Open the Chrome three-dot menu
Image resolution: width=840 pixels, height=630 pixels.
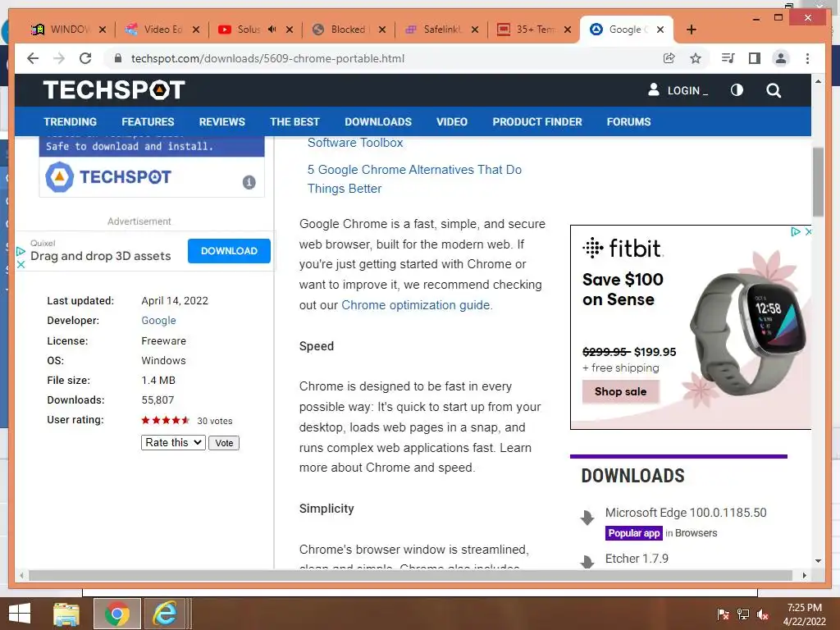[807, 58]
